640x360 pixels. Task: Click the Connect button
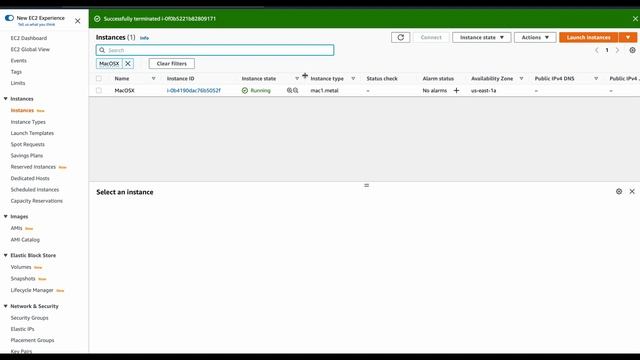pos(431,38)
